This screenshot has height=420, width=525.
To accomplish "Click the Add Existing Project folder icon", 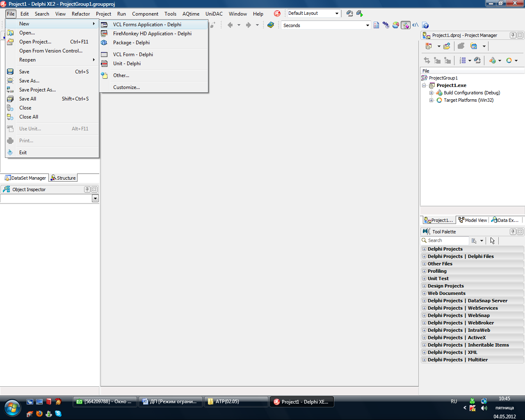I will pyautogui.click(x=447, y=46).
